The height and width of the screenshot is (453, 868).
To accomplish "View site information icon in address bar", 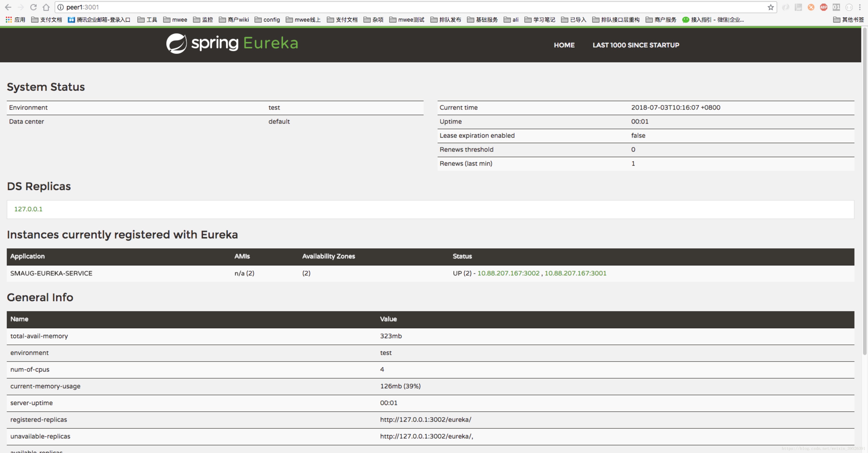I will coord(61,7).
